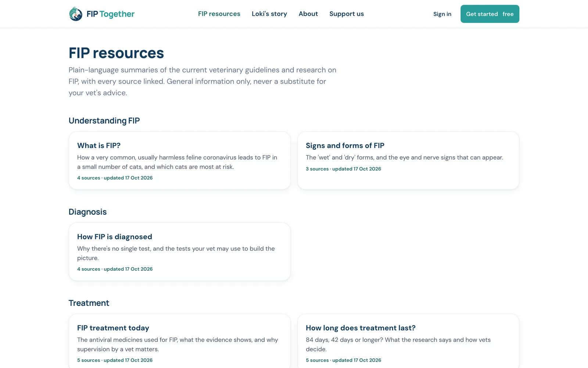Screen dimensions: 588x368
Task: Open the About menu item
Action: 308,14
